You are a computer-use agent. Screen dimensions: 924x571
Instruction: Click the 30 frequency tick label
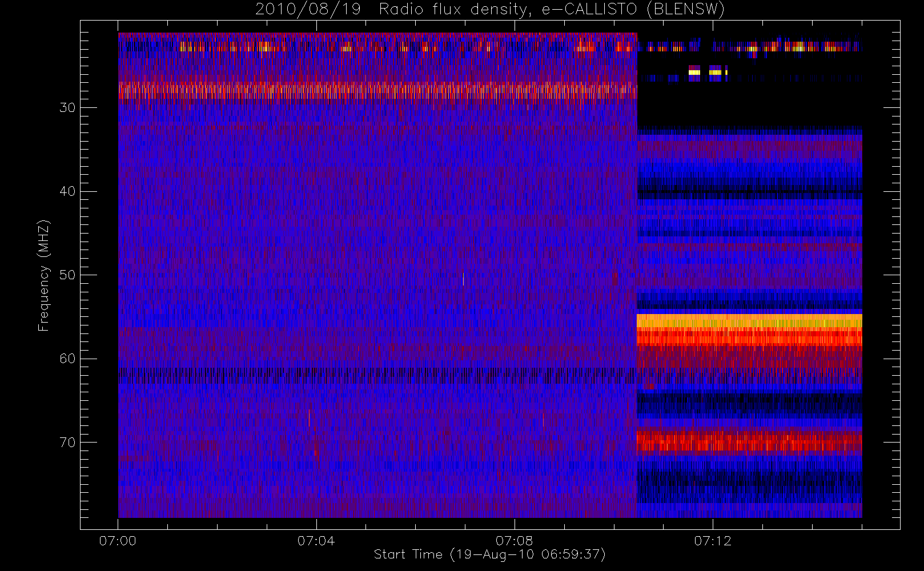[x=67, y=108]
